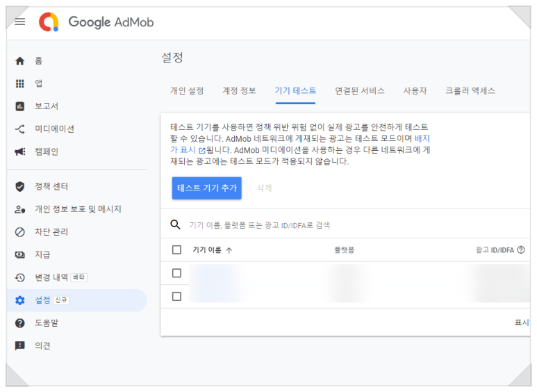Sort by the 기기 이름 column header
The image size is (537, 392).
pyautogui.click(x=207, y=250)
